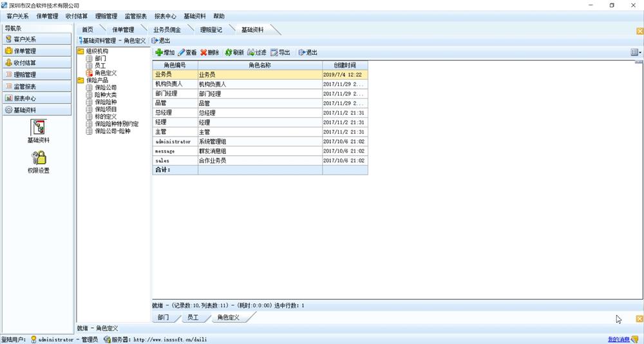
Task: Delete selected role with 删除 icon
Action: [x=204, y=53]
